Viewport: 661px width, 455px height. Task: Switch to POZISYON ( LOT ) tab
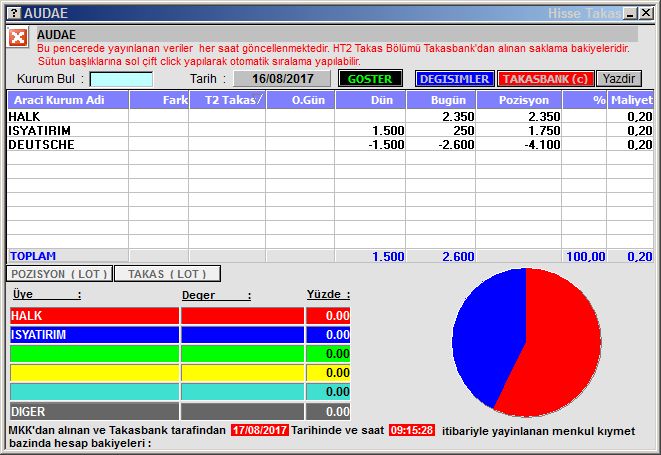[x=59, y=274]
